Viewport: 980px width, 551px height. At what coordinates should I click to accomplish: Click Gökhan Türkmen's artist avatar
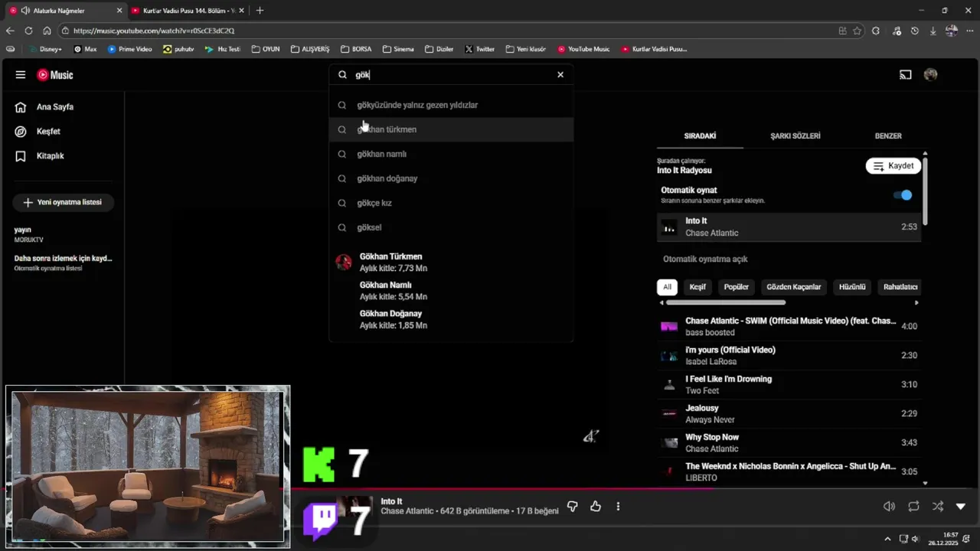pyautogui.click(x=344, y=262)
